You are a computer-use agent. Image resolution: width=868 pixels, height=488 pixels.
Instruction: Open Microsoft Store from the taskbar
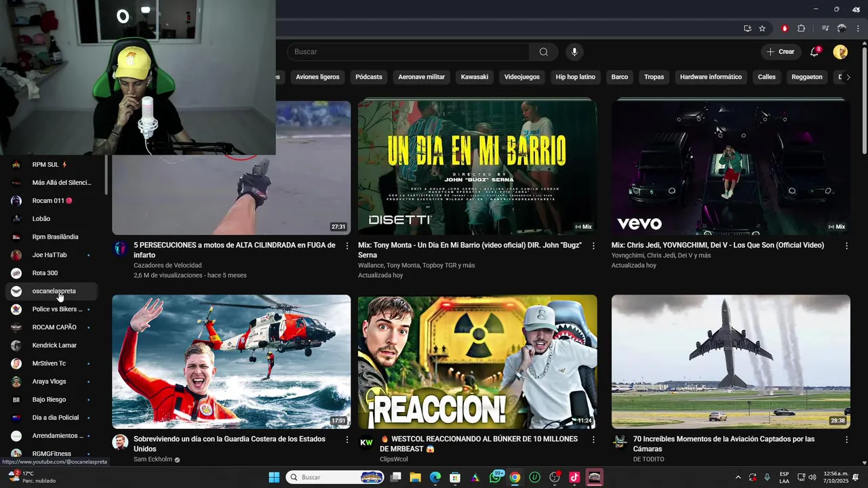(455, 477)
